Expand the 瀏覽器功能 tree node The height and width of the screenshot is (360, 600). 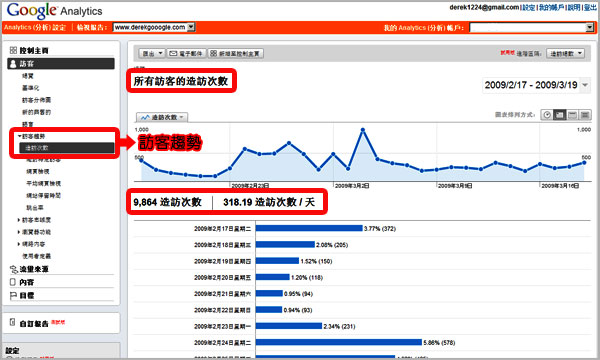[x=19, y=232]
